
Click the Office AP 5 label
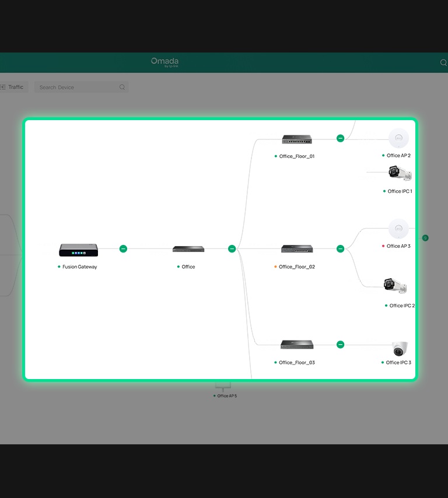tap(227, 396)
